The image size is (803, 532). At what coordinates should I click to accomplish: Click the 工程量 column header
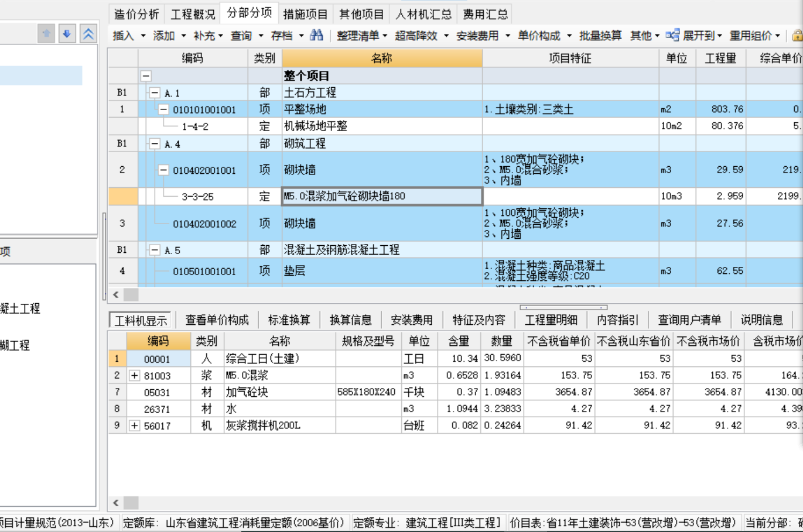[720, 58]
